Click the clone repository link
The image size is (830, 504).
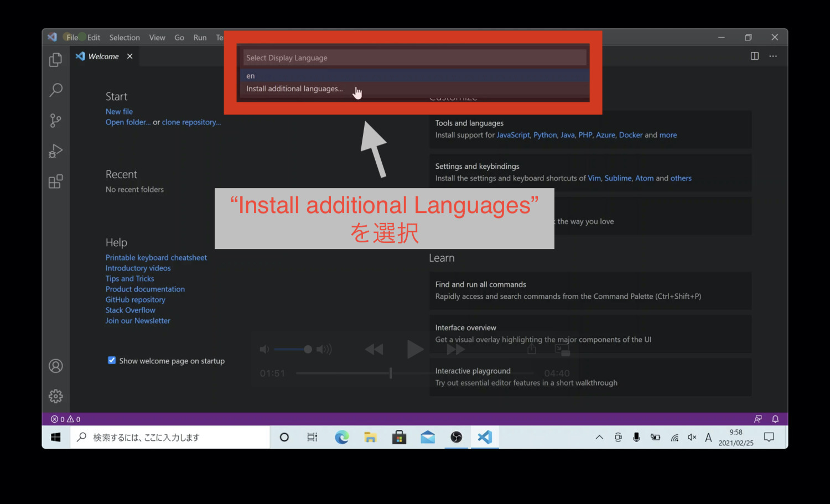(x=191, y=122)
